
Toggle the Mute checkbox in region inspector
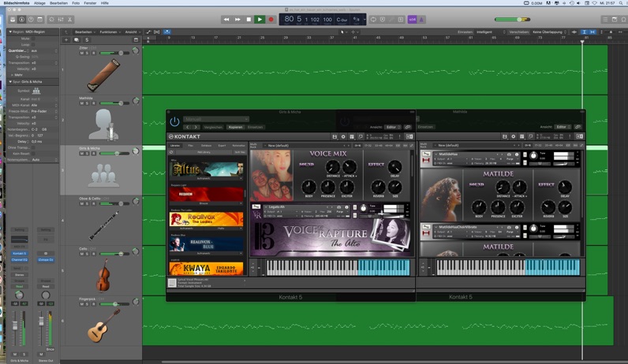[x=33, y=39]
